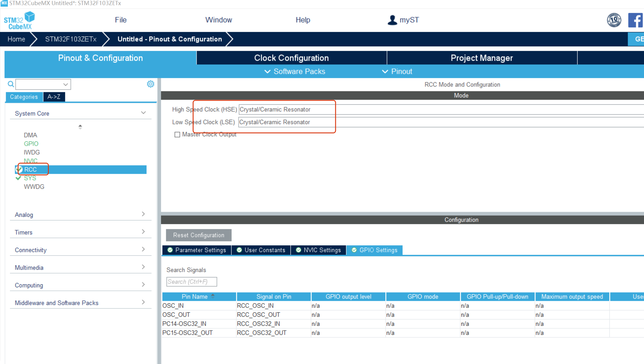
Task: Click the Reset Configuration button
Action: click(x=199, y=235)
